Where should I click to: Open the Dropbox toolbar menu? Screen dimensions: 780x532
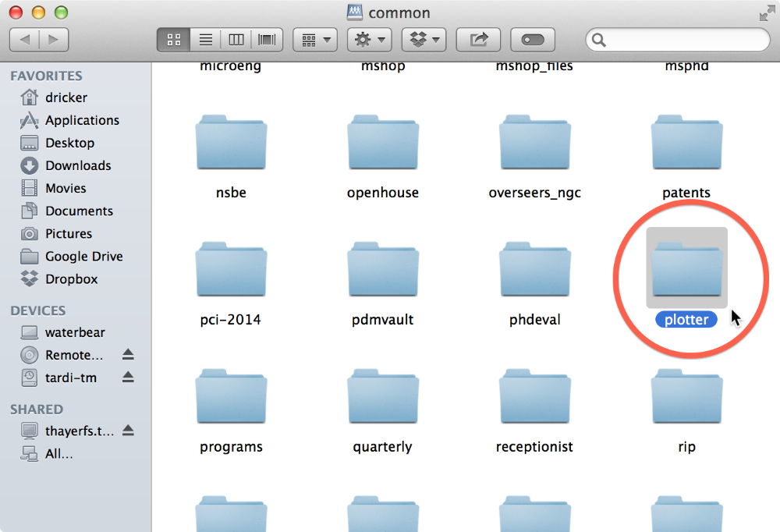424,40
